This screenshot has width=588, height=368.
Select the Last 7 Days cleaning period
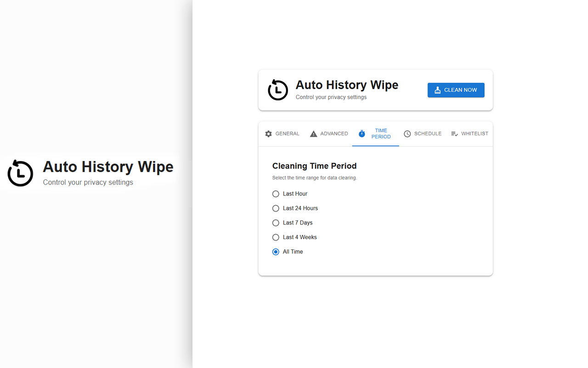276,223
